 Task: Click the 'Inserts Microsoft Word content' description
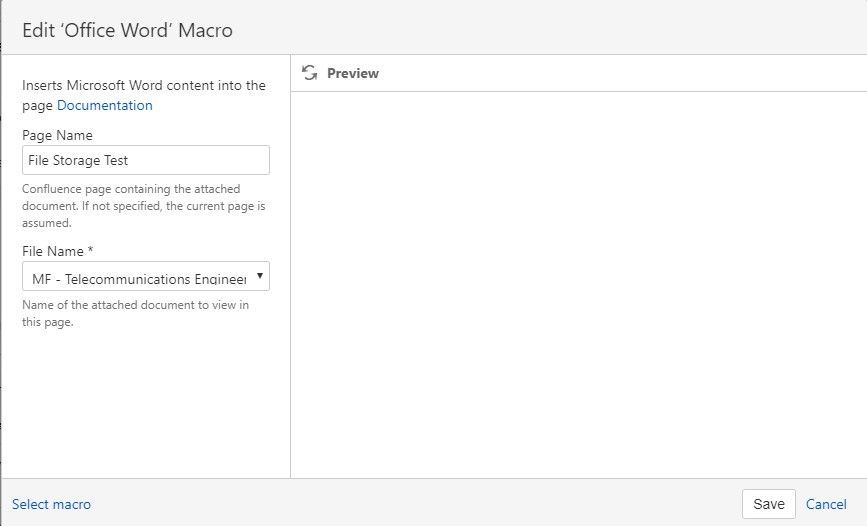click(144, 95)
